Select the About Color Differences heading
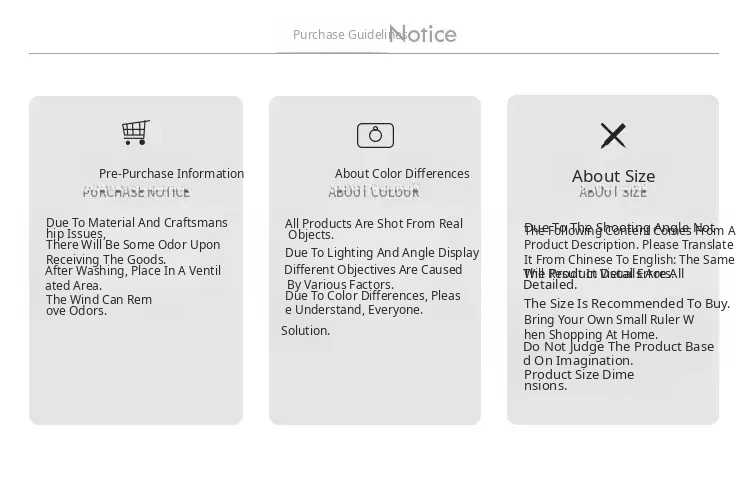 click(402, 174)
